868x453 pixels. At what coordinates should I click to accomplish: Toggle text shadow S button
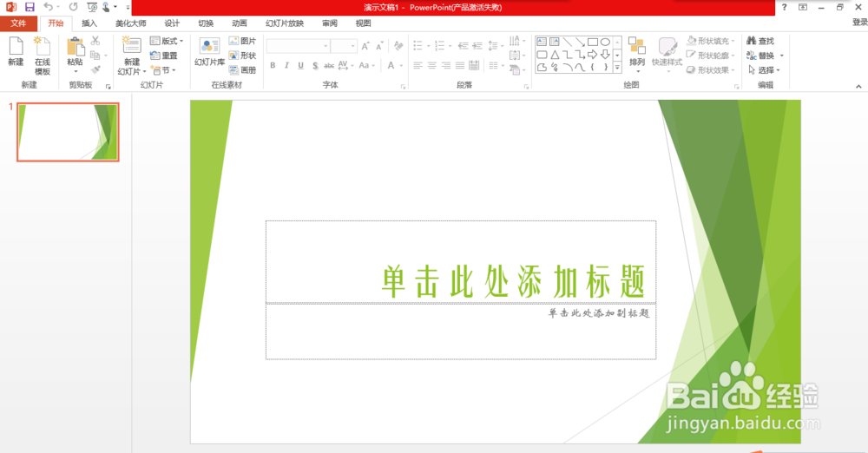pos(315,65)
